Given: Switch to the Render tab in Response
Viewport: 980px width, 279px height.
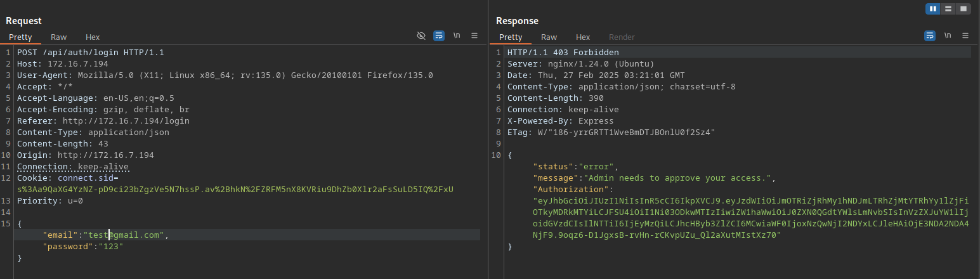Looking at the screenshot, I should 622,37.
